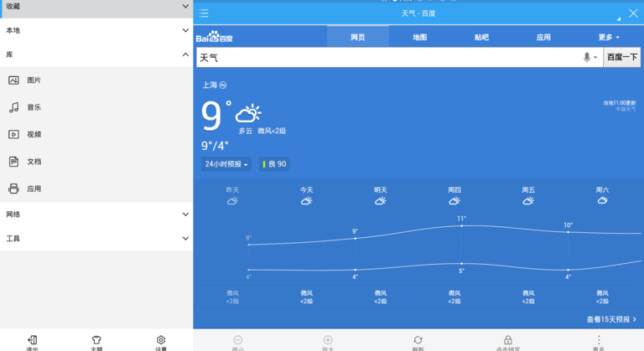Open the 查看15天预报 link
Viewport: 644px width, 351px height.
[x=611, y=319]
